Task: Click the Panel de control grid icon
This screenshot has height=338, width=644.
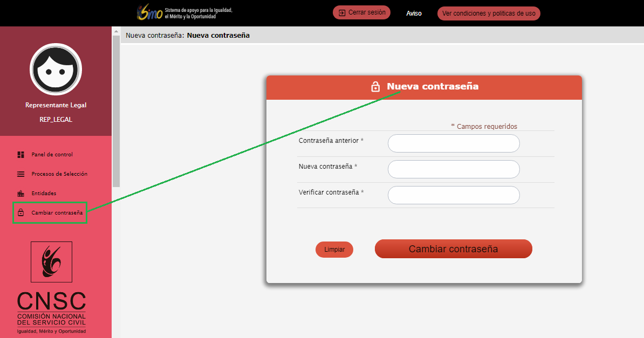Action: coord(21,155)
